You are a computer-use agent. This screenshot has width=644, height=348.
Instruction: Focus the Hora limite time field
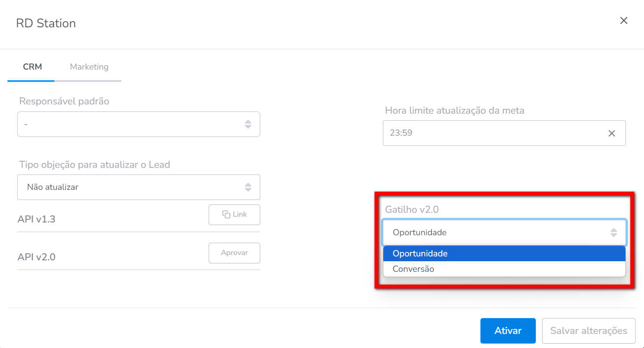coord(490,133)
